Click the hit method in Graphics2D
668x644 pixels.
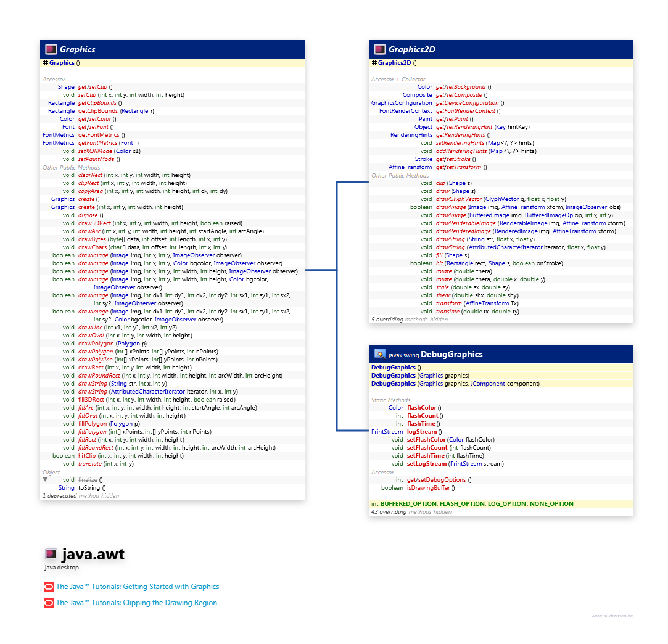point(440,263)
